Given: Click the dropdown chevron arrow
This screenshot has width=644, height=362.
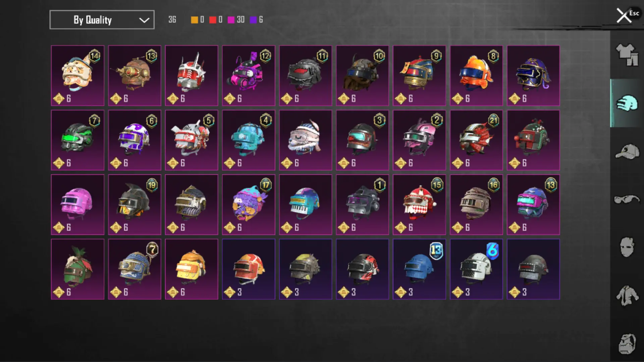Looking at the screenshot, I should click(144, 20).
